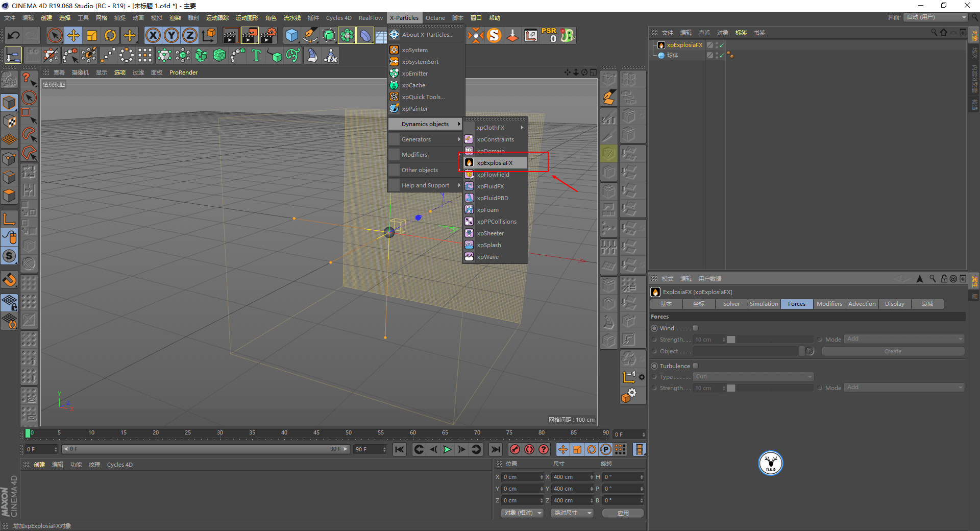Select xpExplosiaFX in Object Manager
This screenshot has height=531, width=980.
684,45
